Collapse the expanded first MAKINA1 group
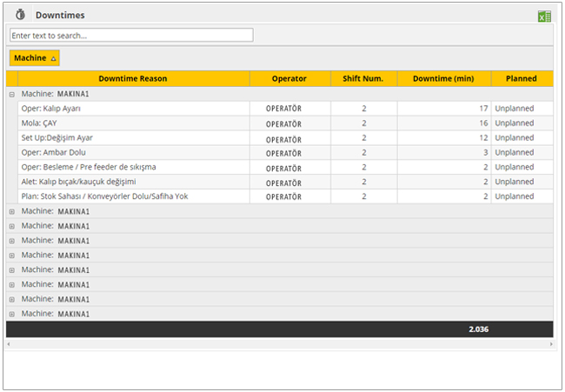Screen dimensions: 565x392 click(12, 94)
